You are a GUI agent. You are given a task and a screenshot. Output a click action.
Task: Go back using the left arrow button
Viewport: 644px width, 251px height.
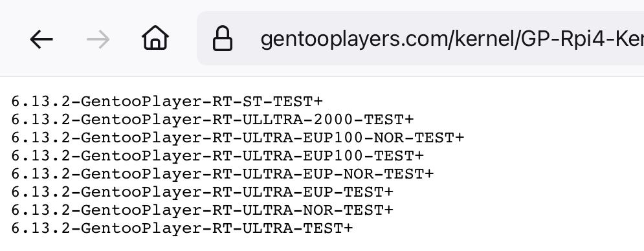(x=41, y=39)
